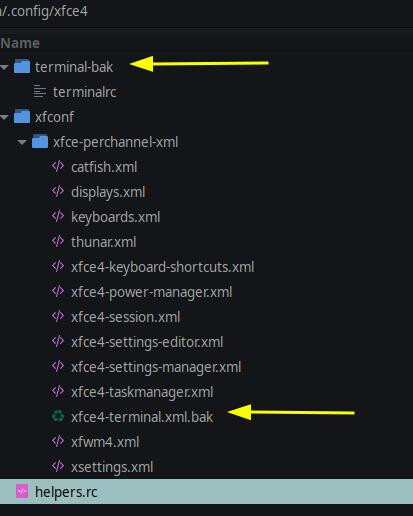Select the xfwm4.xml file

(x=105, y=442)
